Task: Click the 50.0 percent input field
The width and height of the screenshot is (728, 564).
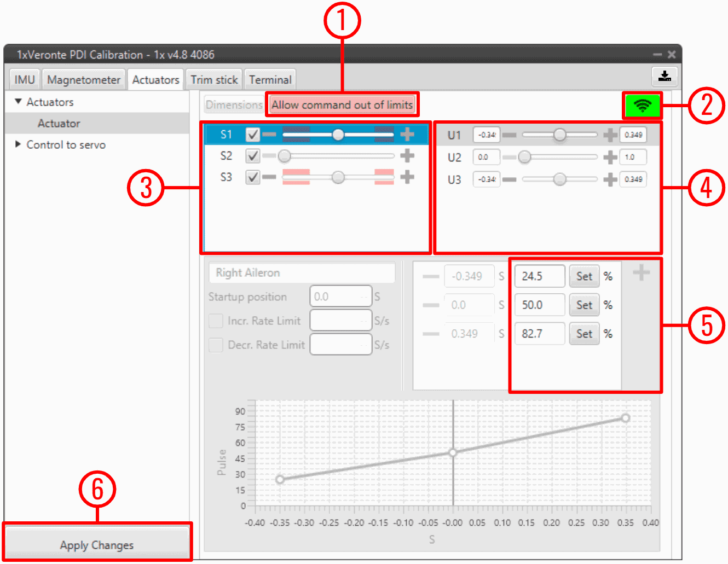Action: click(539, 305)
